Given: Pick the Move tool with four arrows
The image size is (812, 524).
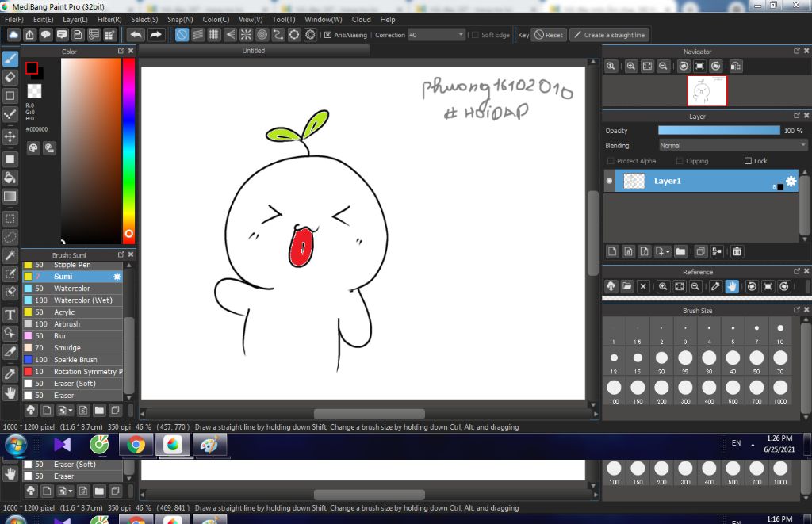Looking at the screenshot, I should [10, 136].
